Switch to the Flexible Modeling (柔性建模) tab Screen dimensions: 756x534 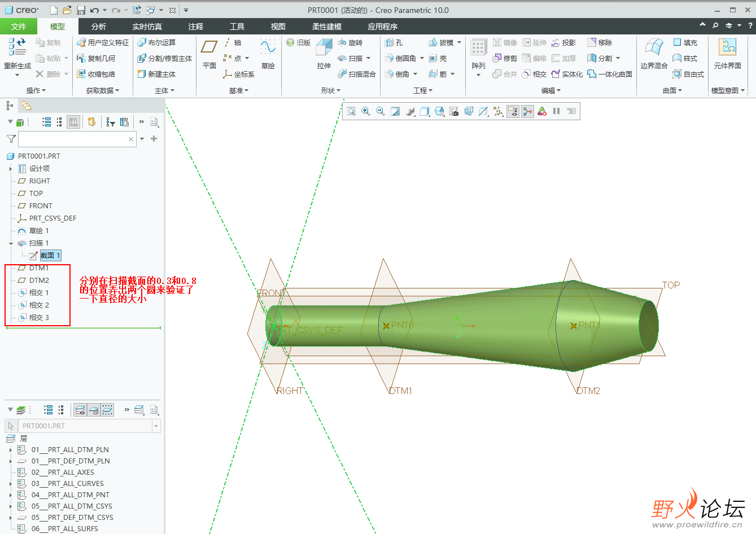click(327, 27)
